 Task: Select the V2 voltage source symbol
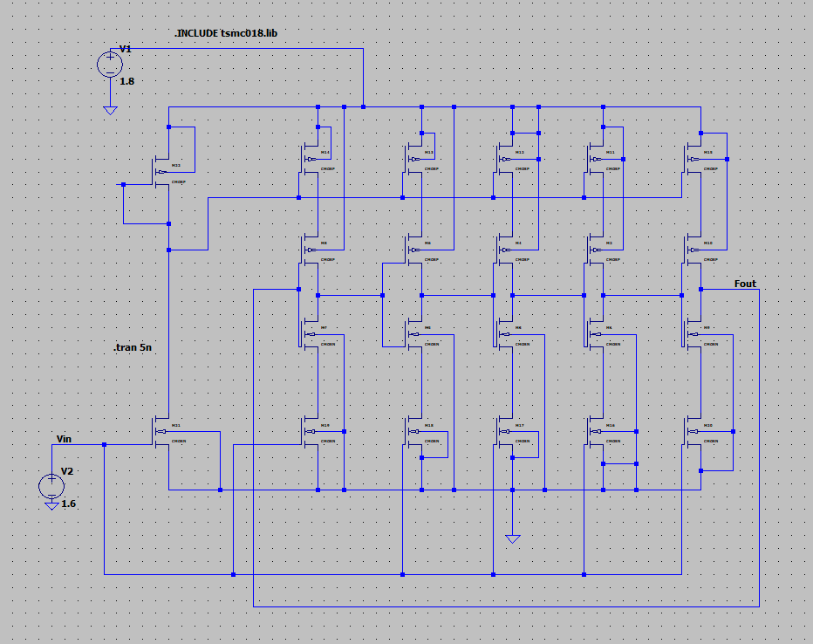tap(51, 484)
